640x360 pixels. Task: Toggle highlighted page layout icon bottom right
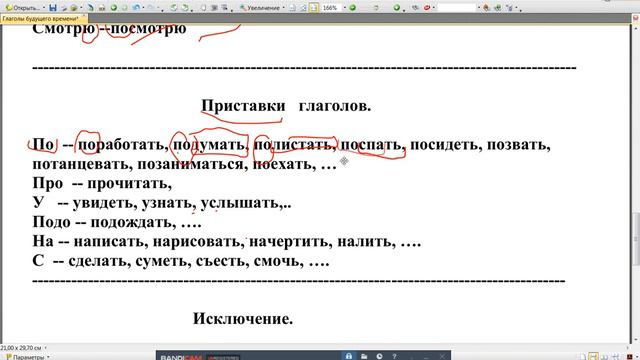coord(593,357)
